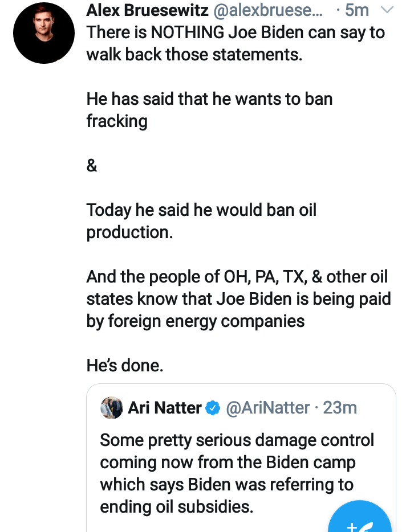The image size is (410, 532).
Task: Open the tweet options chevron menu
Action: (x=387, y=10)
